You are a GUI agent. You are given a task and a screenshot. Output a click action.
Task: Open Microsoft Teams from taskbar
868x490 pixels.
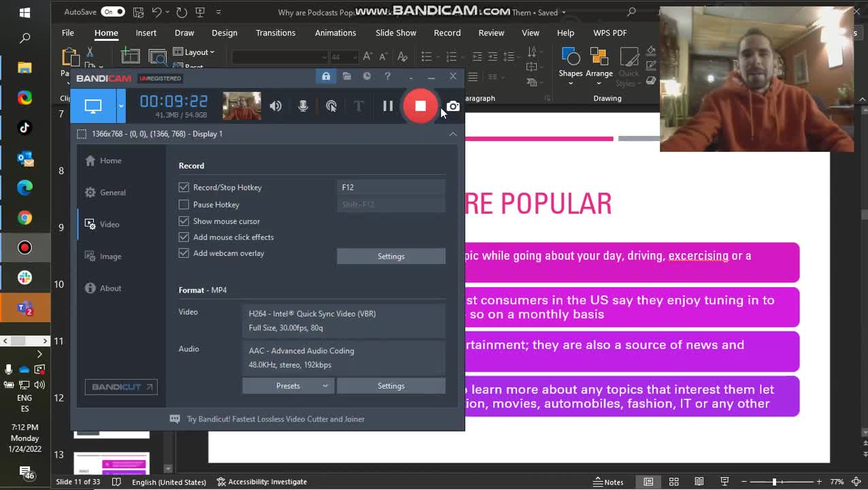24,308
